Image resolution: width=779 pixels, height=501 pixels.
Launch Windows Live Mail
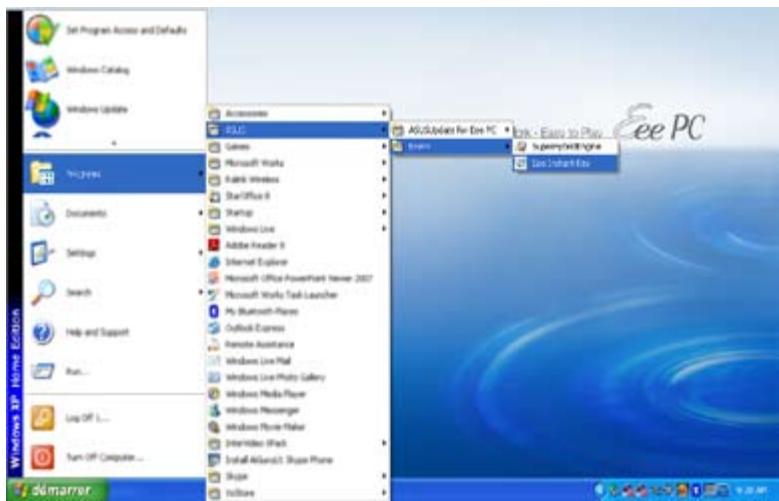(298, 361)
